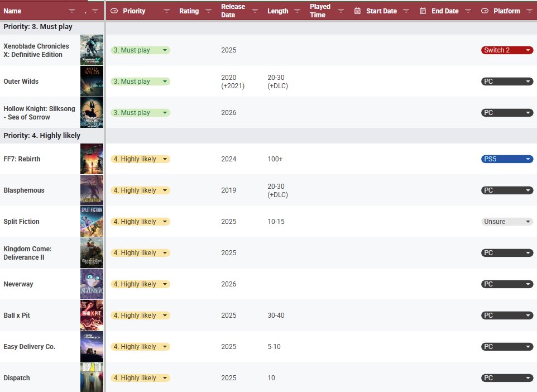Open the filter icon on Played Time column
The width and height of the screenshot is (537, 392).
(341, 11)
